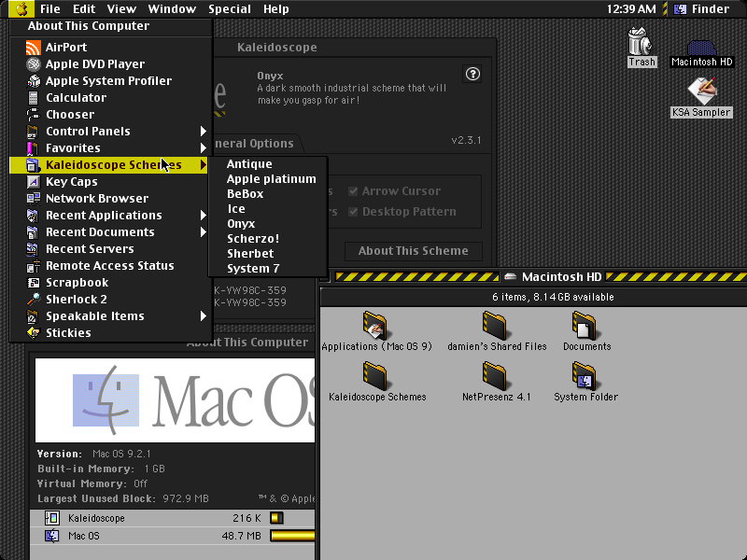Choose the System 7 scheme
Viewport: 747px width, 560px height.
268,268
